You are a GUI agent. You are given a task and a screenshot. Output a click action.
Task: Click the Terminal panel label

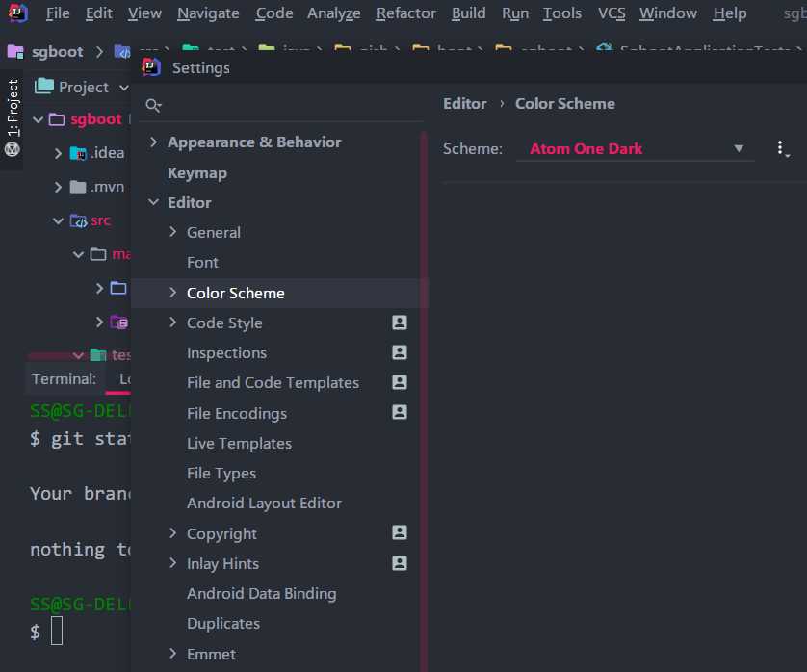pyautogui.click(x=64, y=379)
